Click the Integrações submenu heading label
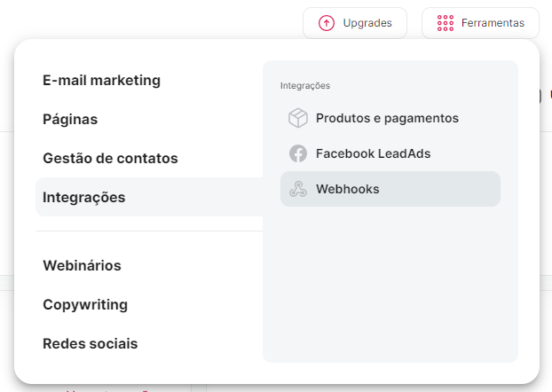 (x=305, y=86)
